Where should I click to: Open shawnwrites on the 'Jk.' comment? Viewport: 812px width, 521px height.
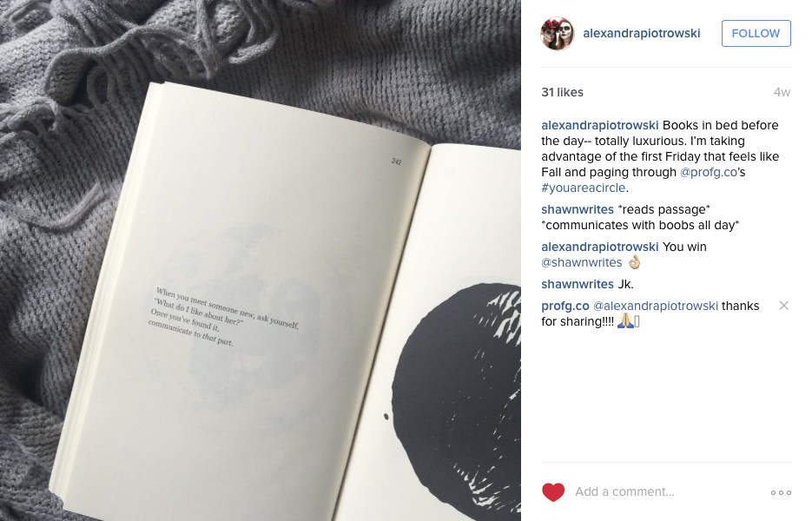point(578,284)
